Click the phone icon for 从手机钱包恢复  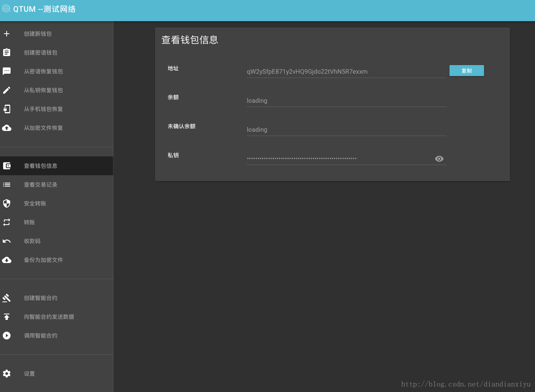[7, 109]
